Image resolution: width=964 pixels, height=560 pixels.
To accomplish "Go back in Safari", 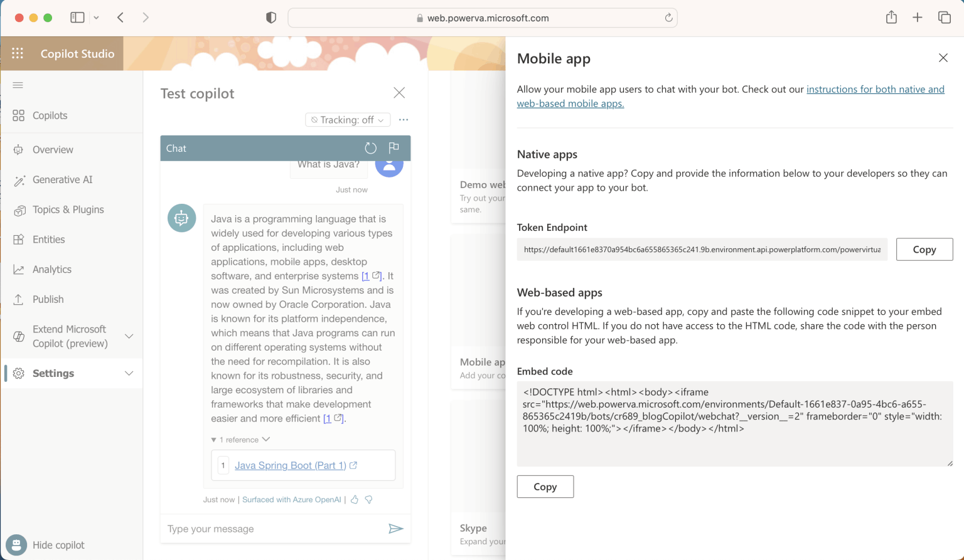I will (x=120, y=18).
